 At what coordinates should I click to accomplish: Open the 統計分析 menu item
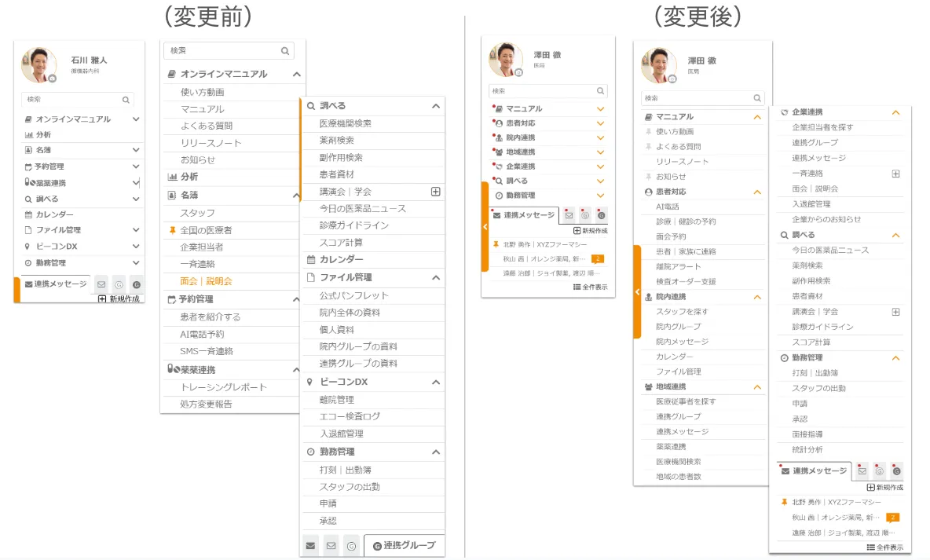pyautogui.click(x=807, y=449)
